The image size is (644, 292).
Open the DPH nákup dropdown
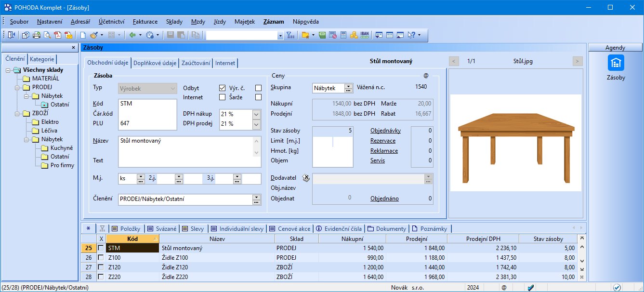click(256, 114)
